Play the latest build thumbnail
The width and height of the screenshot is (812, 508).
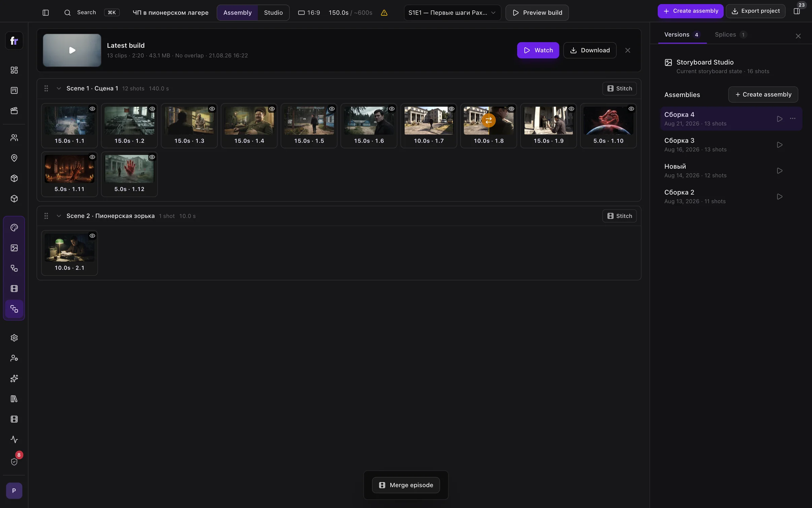[72, 50]
